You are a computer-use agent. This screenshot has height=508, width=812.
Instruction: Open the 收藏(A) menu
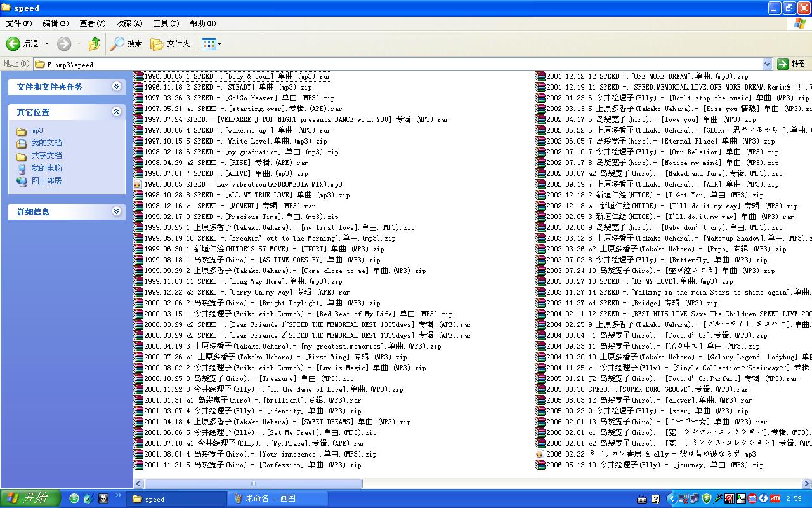click(x=129, y=23)
